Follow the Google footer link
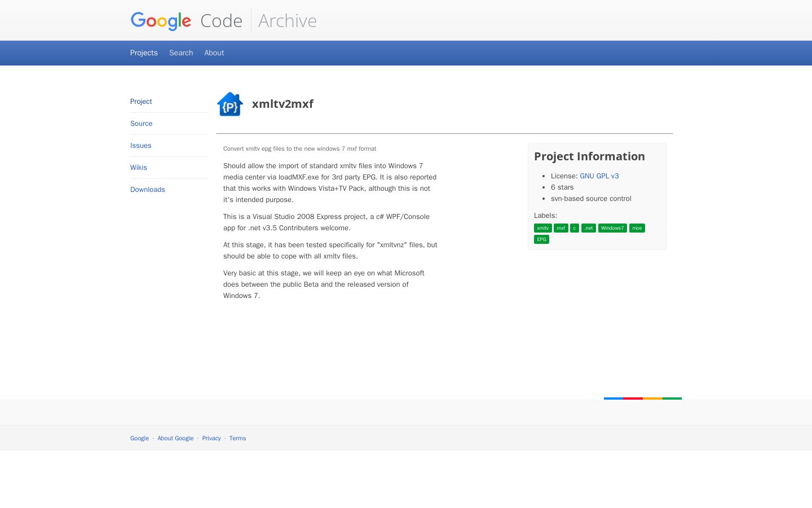This screenshot has height=508, width=812. (x=139, y=439)
